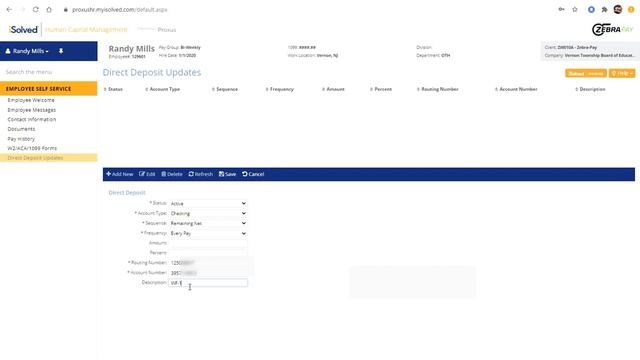Click the Randy Mills employee name heading
The height and width of the screenshot is (360, 640).
(131, 49)
